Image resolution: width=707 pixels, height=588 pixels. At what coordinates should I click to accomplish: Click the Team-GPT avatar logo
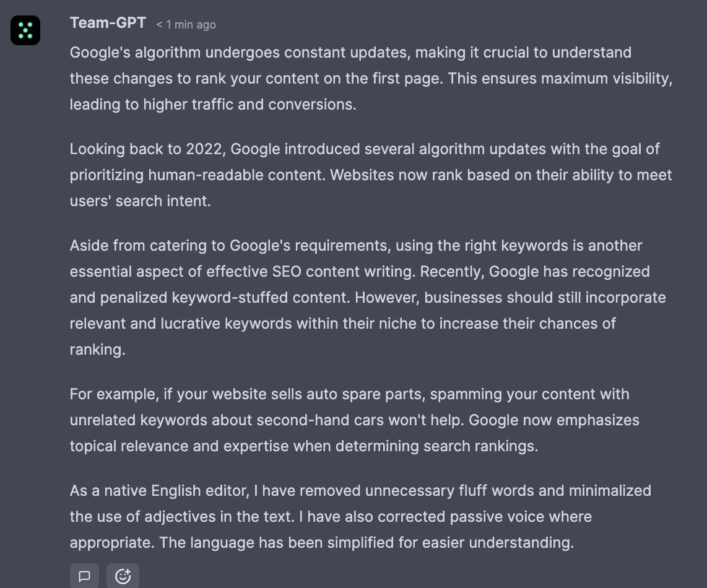pyautogui.click(x=25, y=30)
